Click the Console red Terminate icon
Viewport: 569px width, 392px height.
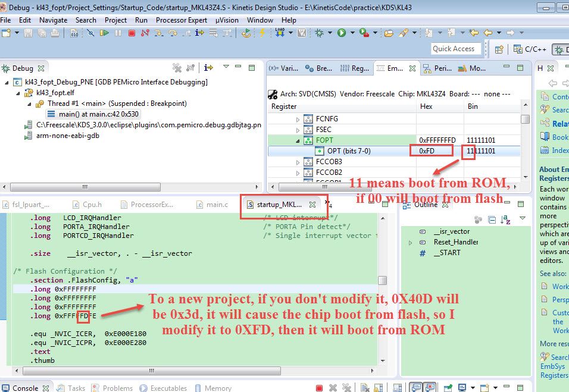[320, 388]
